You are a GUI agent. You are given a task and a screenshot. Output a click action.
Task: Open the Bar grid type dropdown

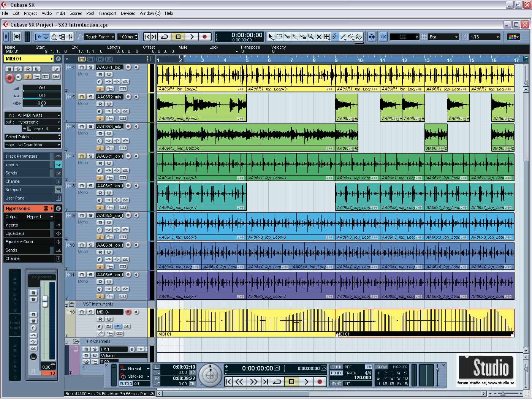coord(444,37)
